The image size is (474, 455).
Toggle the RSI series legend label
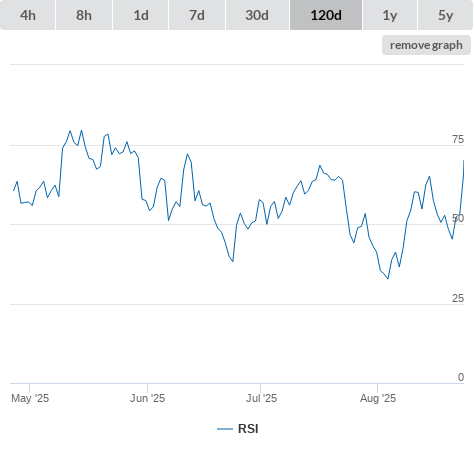pos(248,429)
